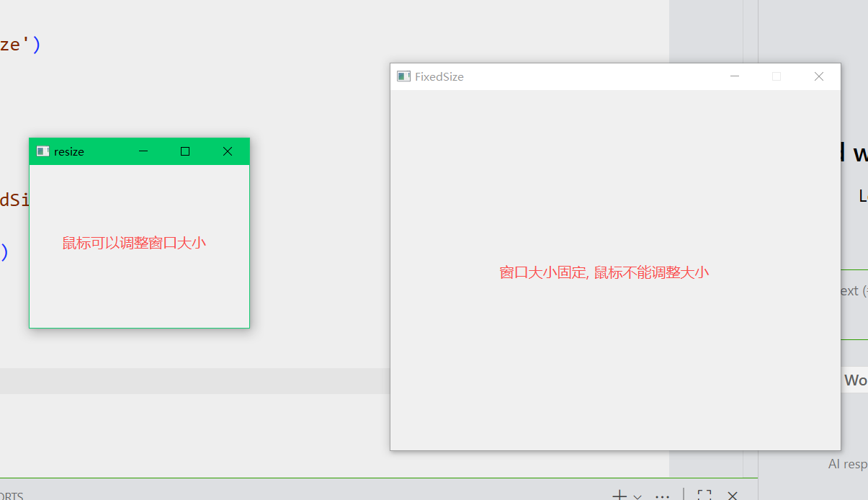Close the bottom panel with X icon
This screenshot has height=500, width=868.
tap(733, 496)
